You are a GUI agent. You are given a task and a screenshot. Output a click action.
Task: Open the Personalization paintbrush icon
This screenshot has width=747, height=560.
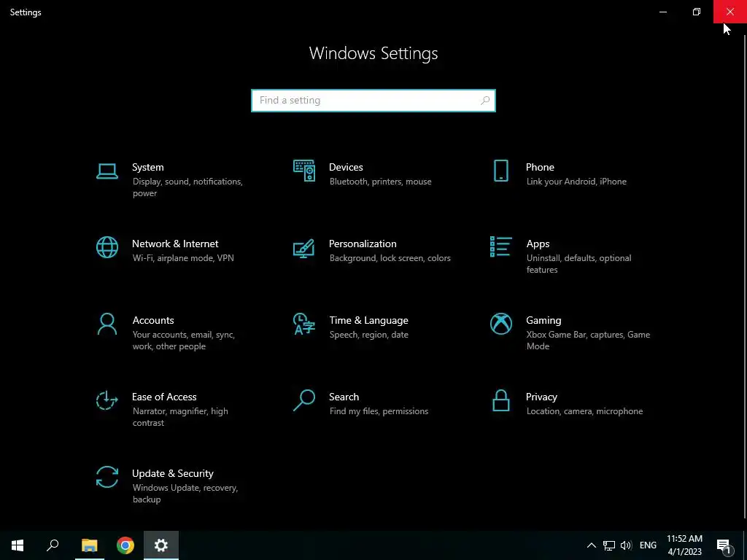pos(304,248)
